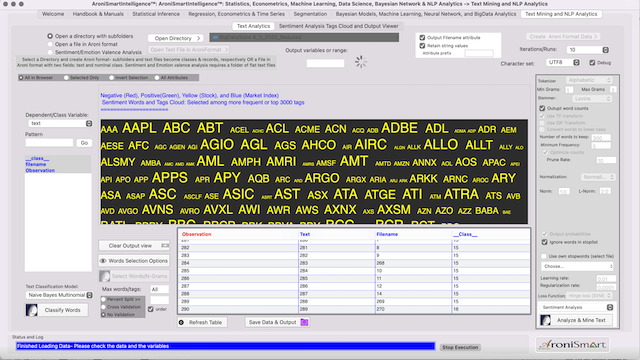Open Statistical Inference tab
This screenshot has height=360, width=640.
click(156, 14)
